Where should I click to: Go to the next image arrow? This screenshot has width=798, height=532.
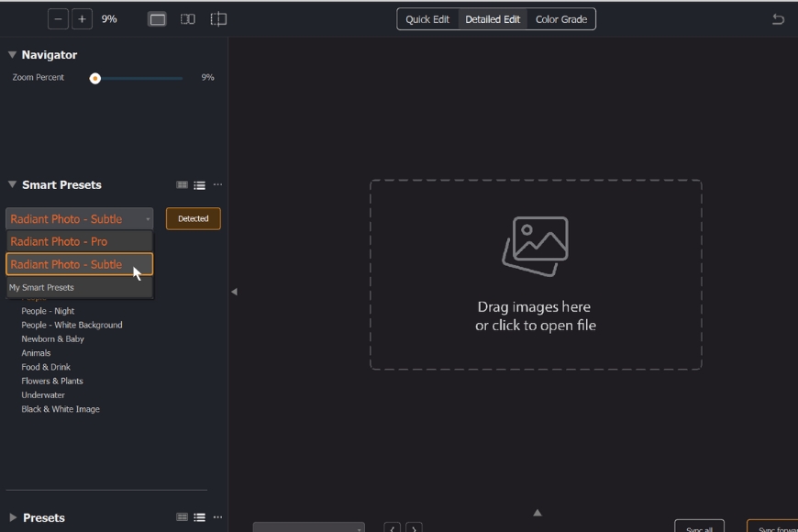(415, 528)
